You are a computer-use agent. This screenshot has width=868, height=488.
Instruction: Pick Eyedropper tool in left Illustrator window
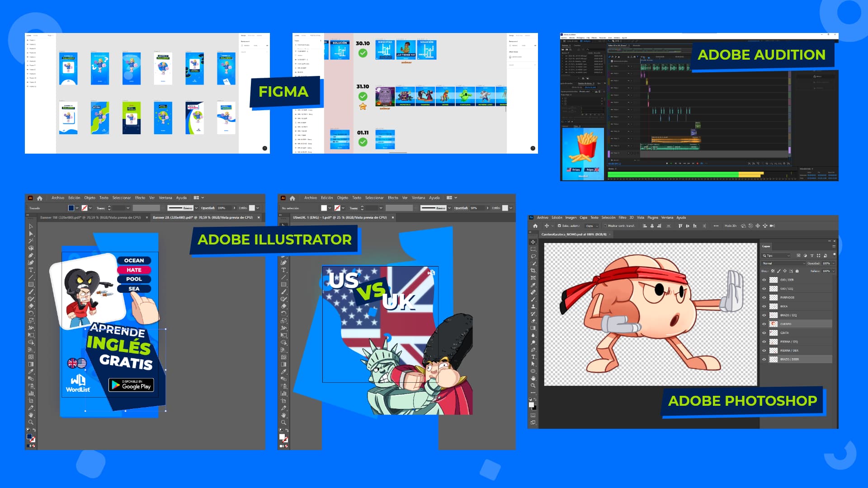pos(31,371)
